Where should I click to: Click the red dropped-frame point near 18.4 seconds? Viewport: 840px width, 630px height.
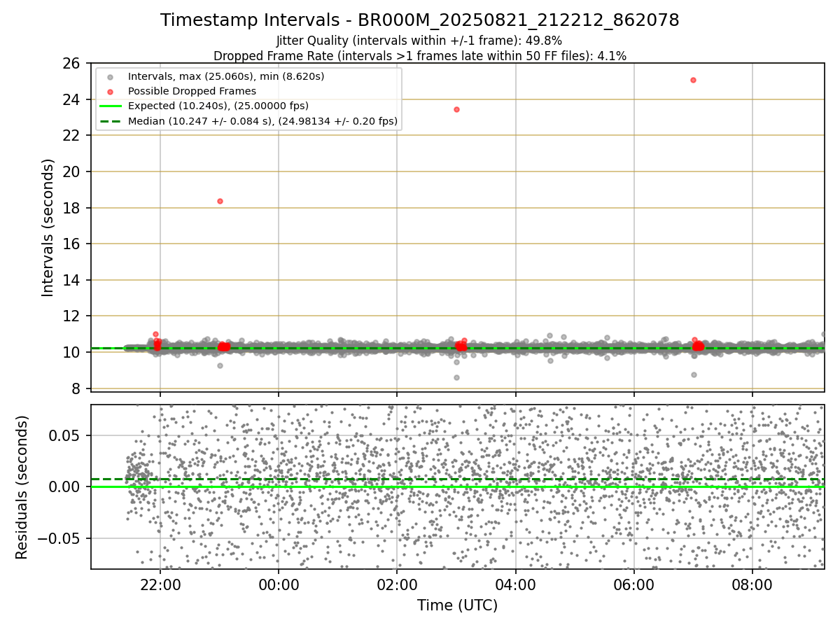(220, 201)
